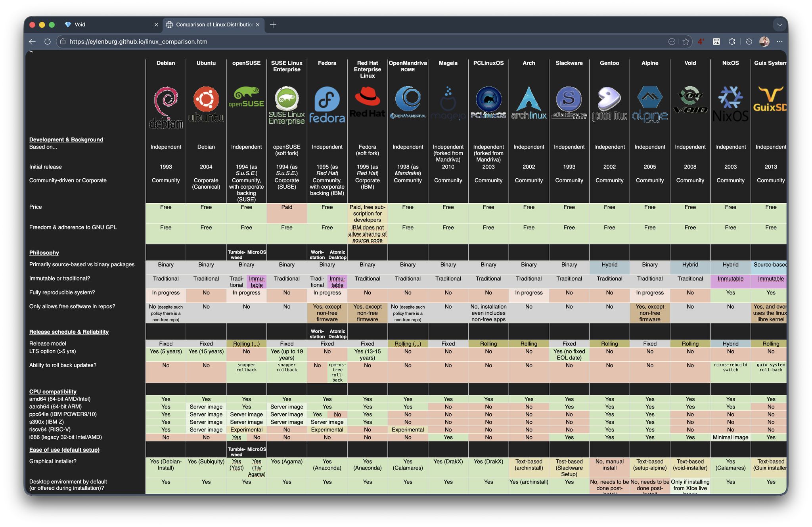Click the Debian swirl logo
The image size is (812, 527).
click(166, 108)
